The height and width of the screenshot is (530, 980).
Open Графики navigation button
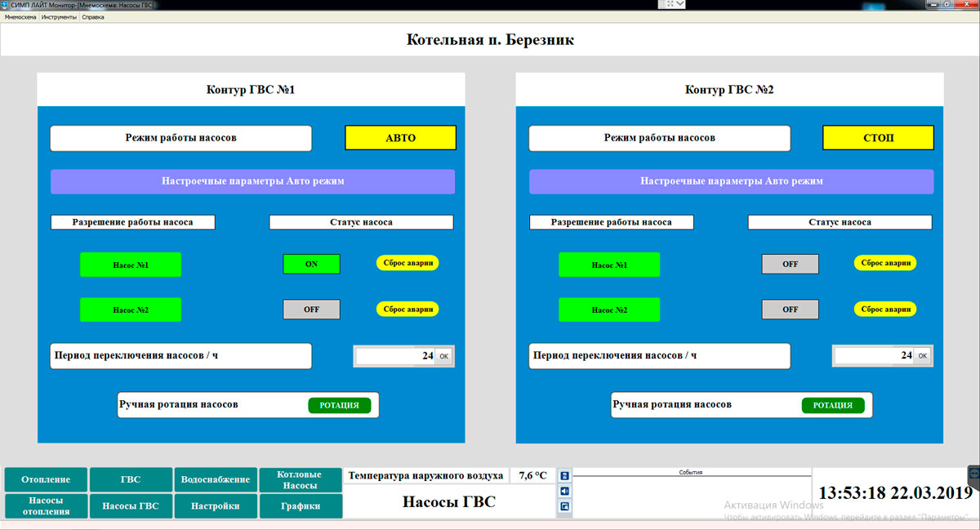(300, 506)
